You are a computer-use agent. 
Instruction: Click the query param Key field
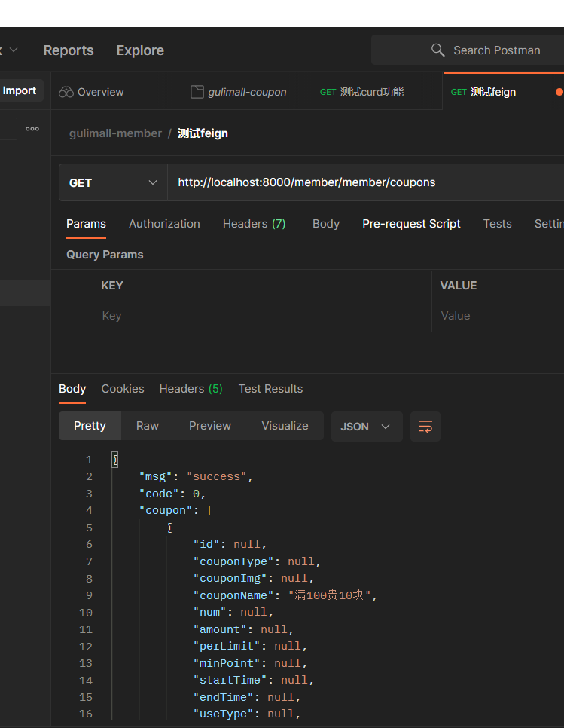pyautogui.click(x=262, y=317)
